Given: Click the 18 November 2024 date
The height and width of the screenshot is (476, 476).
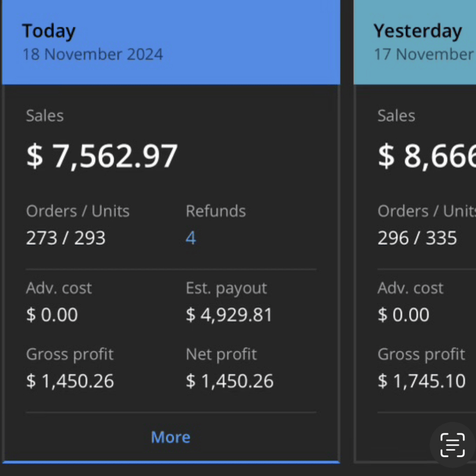Looking at the screenshot, I should tap(93, 54).
